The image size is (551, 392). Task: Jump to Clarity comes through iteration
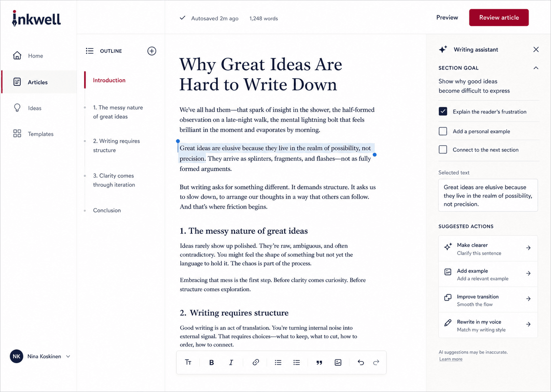tap(114, 180)
